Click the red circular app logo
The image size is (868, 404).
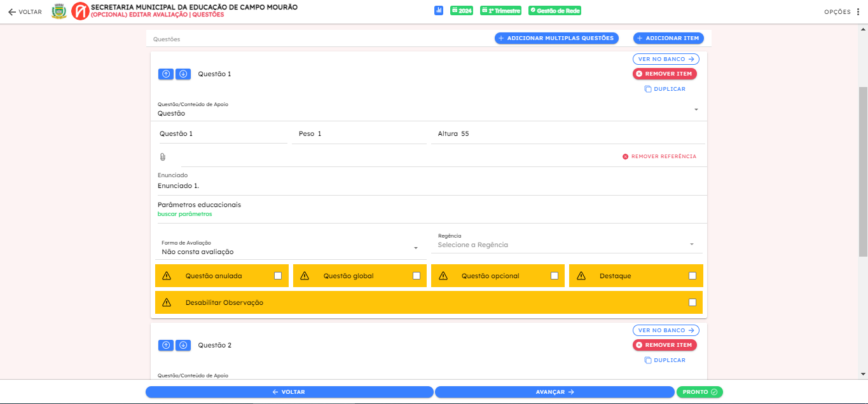[80, 11]
